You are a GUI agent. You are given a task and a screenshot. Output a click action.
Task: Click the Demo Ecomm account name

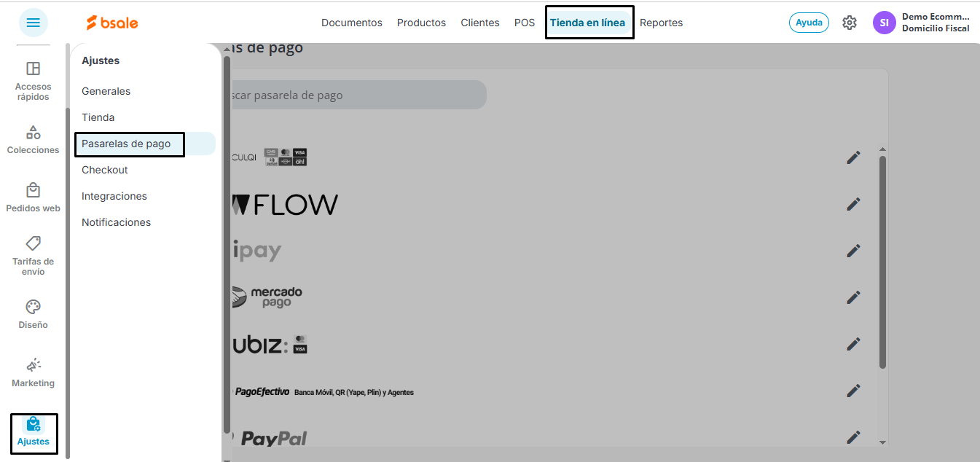tap(936, 17)
